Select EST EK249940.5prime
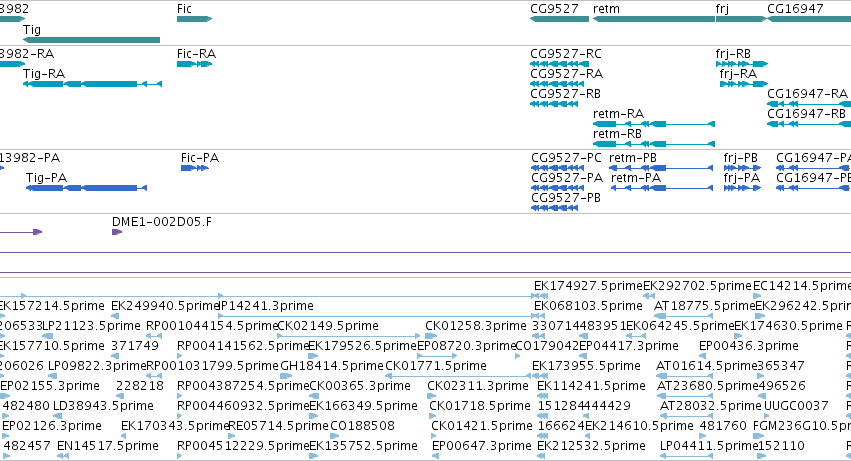Image resolution: width=851 pixels, height=461 pixels. [x=165, y=306]
